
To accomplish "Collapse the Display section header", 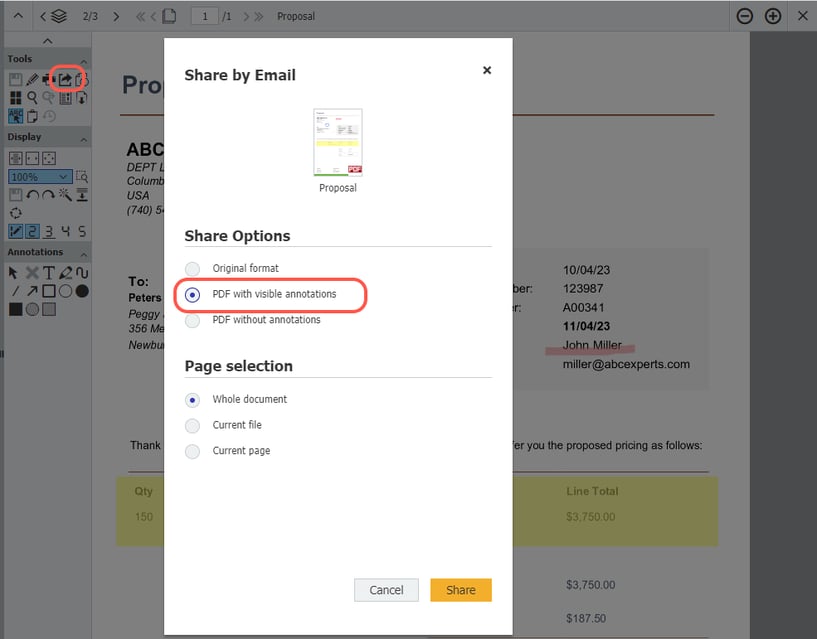I will click(x=83, y=137).
